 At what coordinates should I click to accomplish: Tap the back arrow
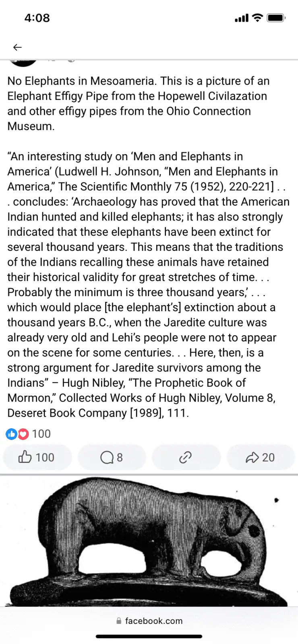pyautogui.click(x=17, y=47)
